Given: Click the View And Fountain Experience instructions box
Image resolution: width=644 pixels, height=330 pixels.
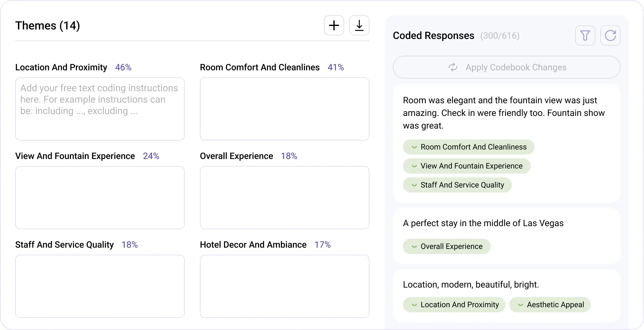Looking at the screenshot, I should [100, 198].
